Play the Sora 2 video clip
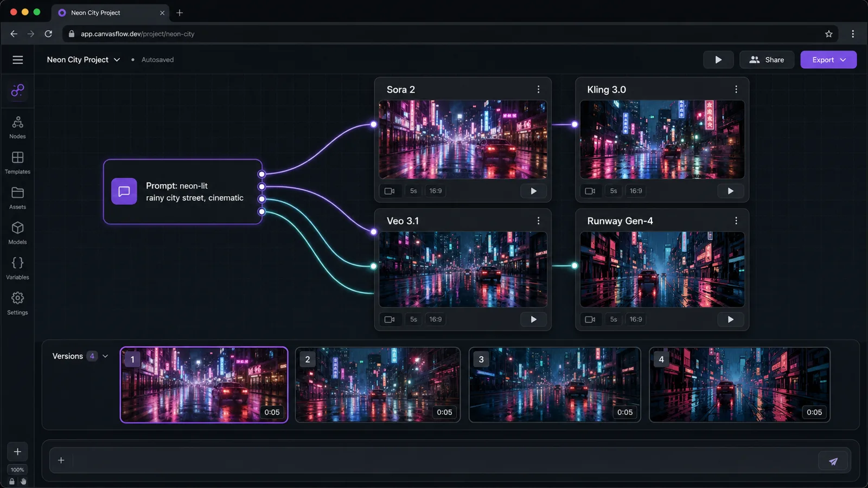This screenshot has width=868, height=488. (x=533, y=191)
